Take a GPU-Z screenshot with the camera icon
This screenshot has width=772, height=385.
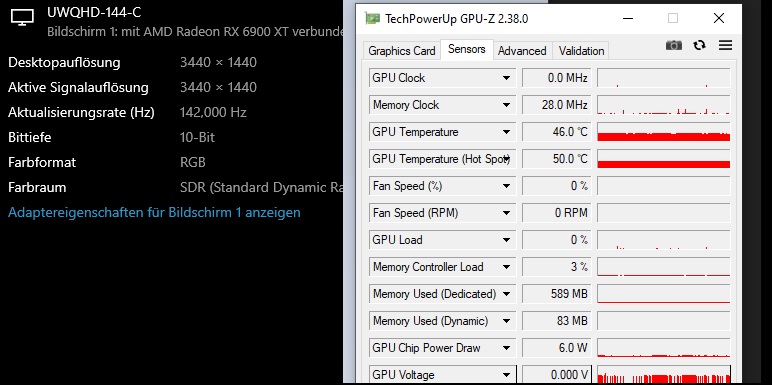click(674, 45)
